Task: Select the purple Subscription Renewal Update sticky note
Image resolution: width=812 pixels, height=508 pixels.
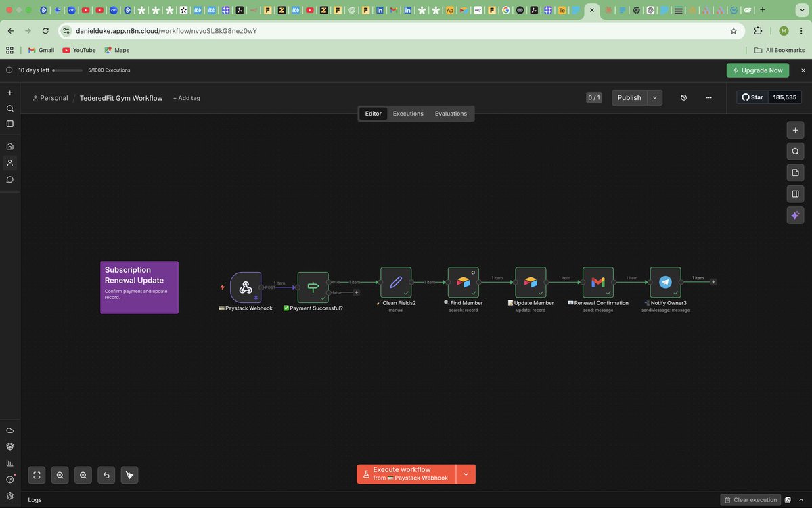Action: tap(139, 287)
